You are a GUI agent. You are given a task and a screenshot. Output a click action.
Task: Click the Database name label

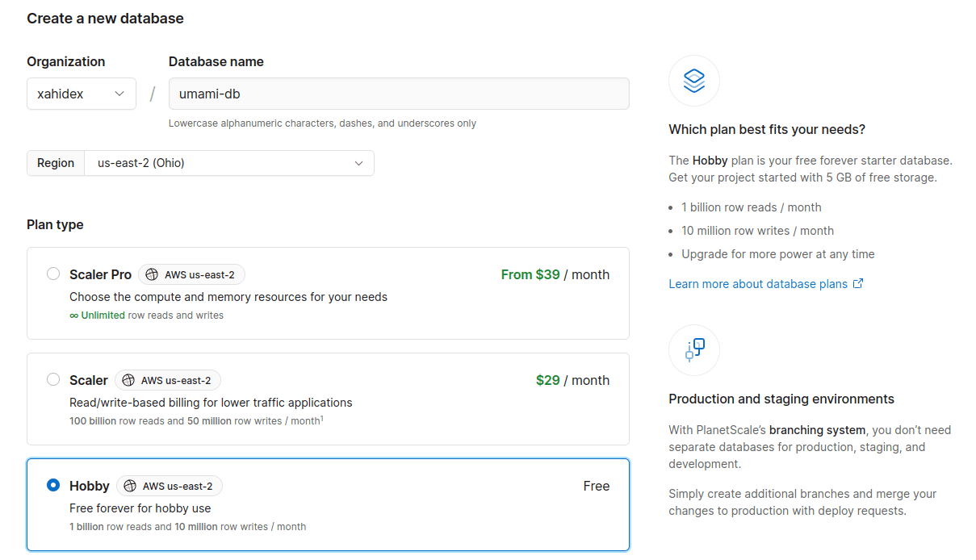tap(216, 61)
